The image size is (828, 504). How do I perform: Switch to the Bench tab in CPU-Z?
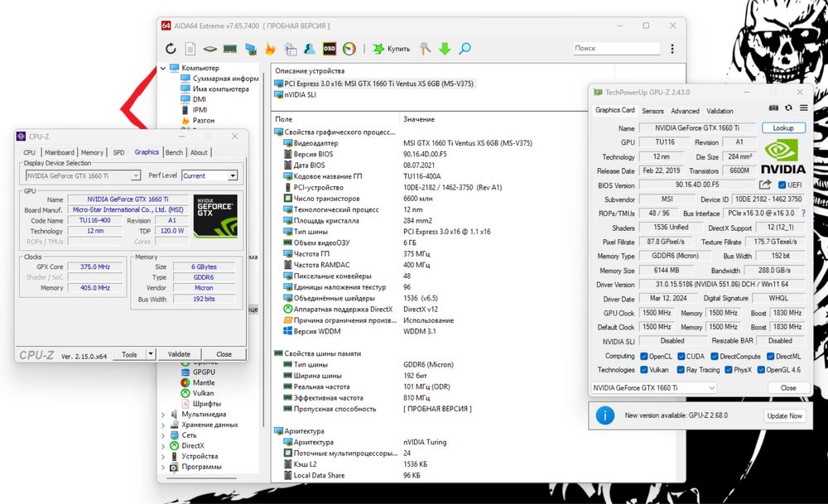[174, 152]
